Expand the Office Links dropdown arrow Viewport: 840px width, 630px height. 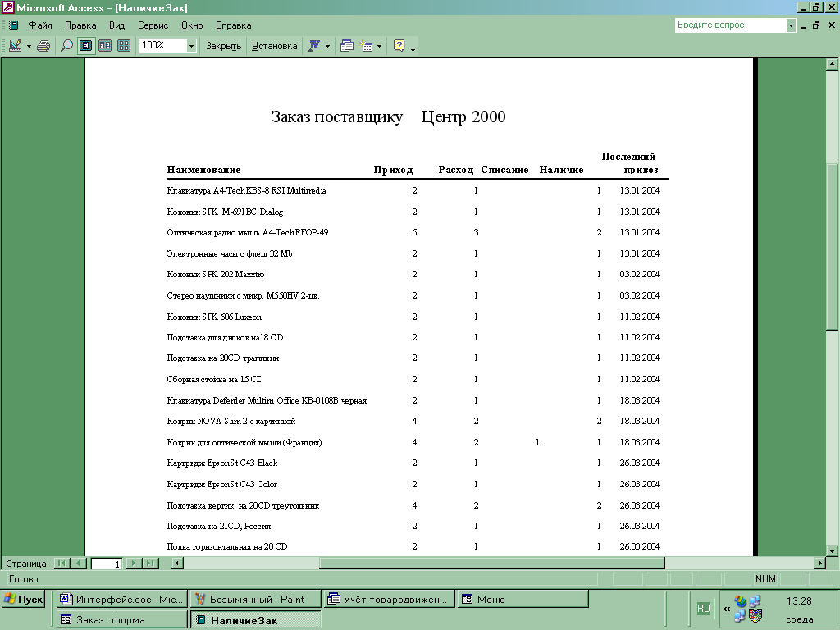click(x=327, y=46)
